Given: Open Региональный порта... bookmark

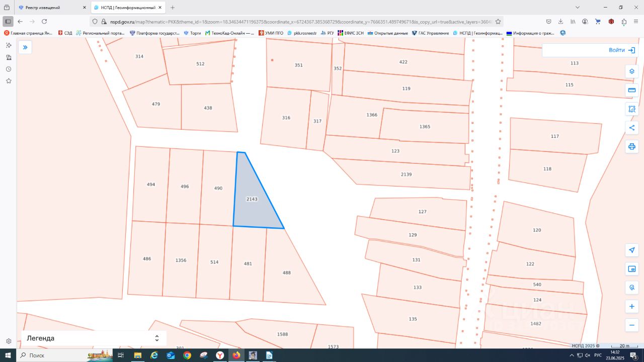Looking at the screenshot, I should click(x=101, y=33).
